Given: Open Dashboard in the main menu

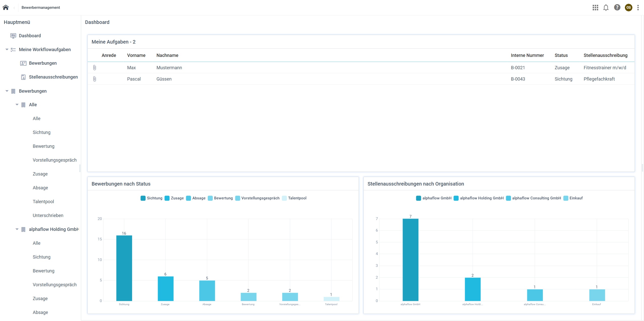Looking at the screenshot, I should click(30, 35).
